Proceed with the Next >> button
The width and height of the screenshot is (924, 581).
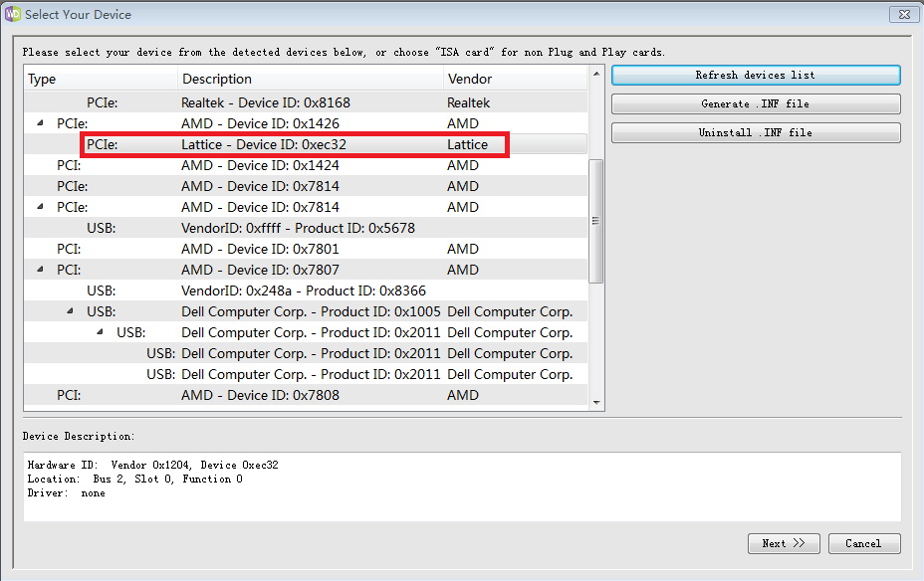click(x=784, y=544)
